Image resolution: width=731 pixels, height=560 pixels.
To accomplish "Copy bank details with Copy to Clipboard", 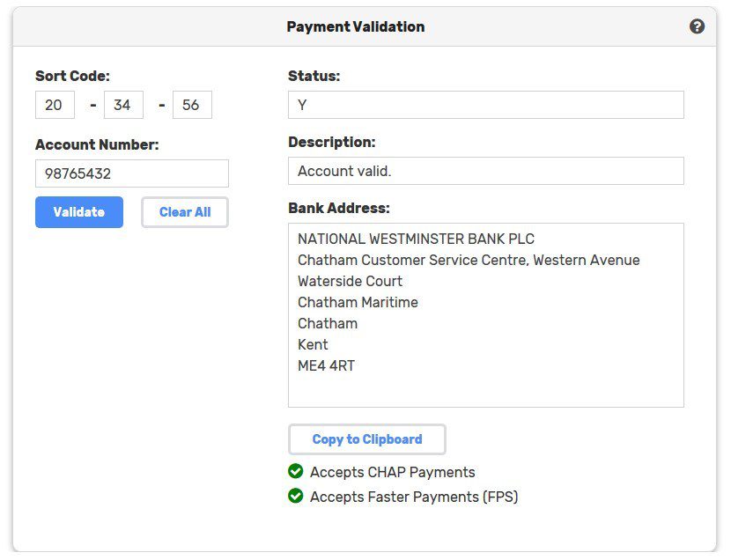I will click(367, 439).
